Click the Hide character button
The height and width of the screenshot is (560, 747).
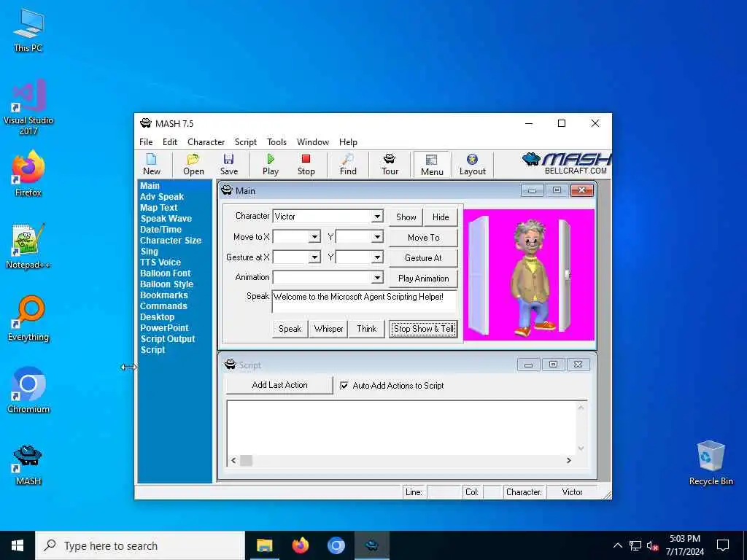[x=441, y=217]
